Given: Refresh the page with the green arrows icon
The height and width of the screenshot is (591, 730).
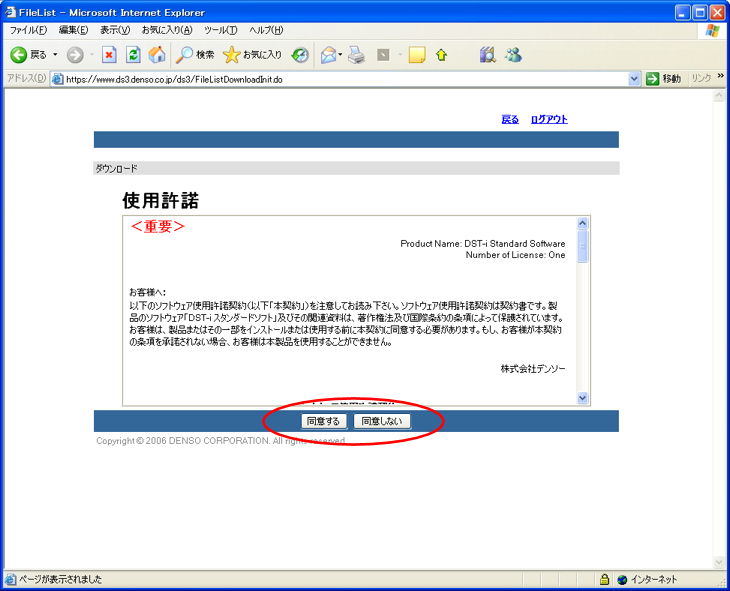Looking at the screenshot, I should (133, 55).
